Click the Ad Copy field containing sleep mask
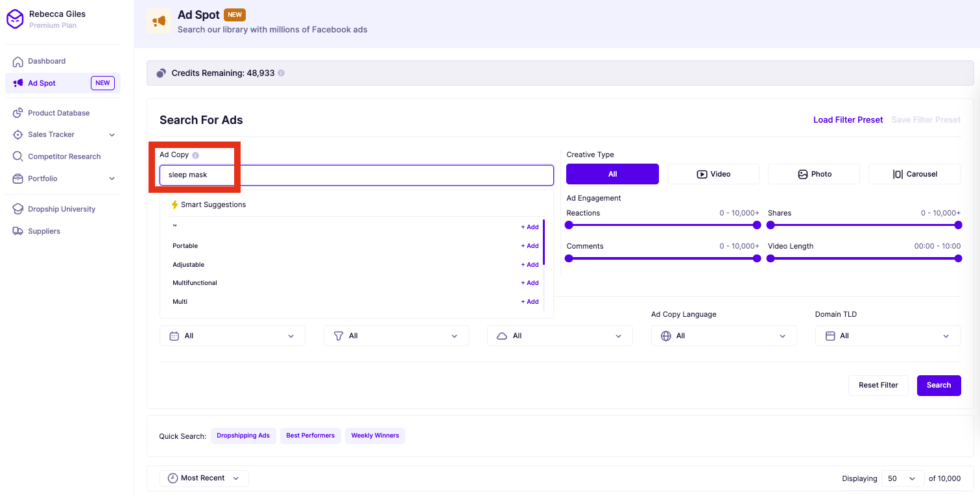The image size is (980, 496). coord(355,175)
